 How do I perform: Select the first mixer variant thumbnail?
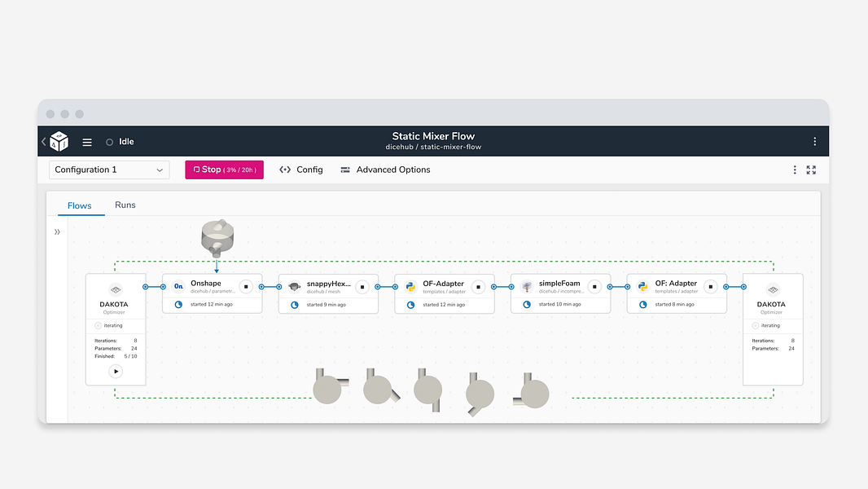(331, 386)
